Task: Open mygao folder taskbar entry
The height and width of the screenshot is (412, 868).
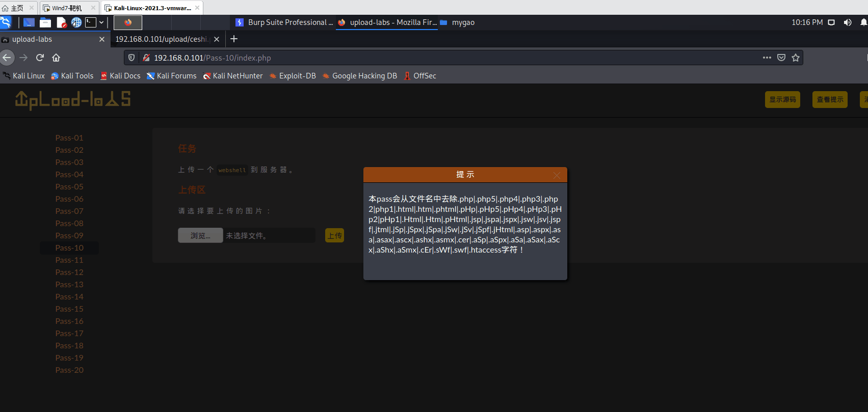Action: (457, 22)
